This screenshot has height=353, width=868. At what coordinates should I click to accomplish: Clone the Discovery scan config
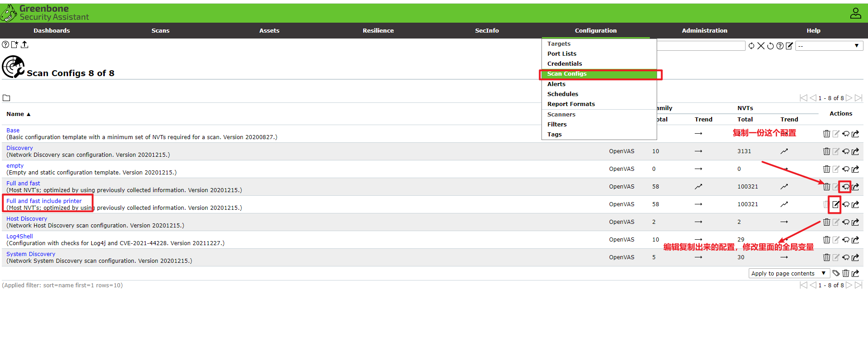click(846, 151)
